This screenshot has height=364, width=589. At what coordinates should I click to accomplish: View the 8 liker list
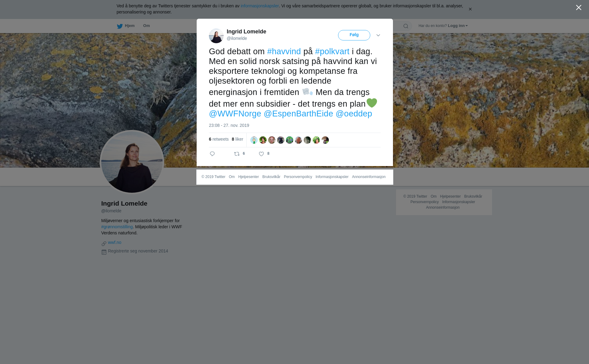click(237, 139)
